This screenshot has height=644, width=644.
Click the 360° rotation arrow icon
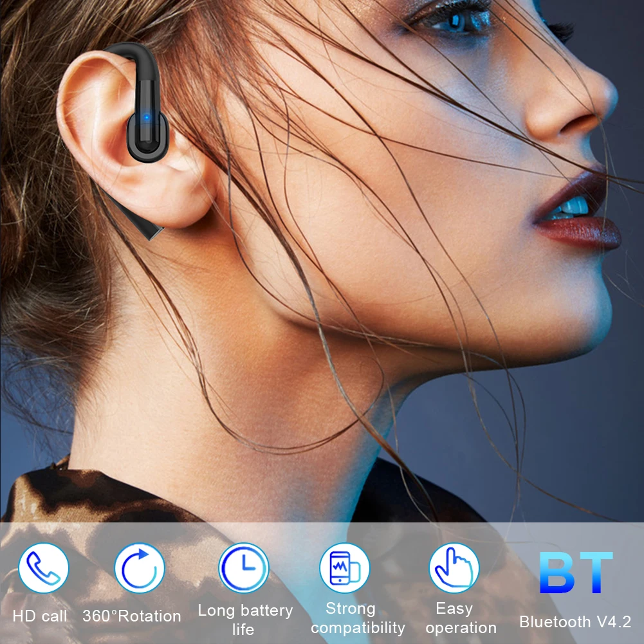tap(140, 568)
